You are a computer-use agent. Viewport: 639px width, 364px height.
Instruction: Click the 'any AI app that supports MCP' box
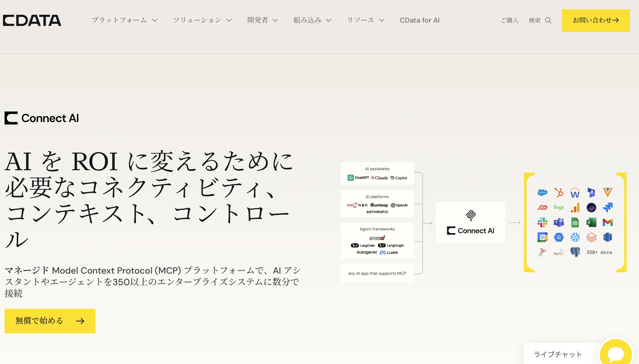click(377, 273)
